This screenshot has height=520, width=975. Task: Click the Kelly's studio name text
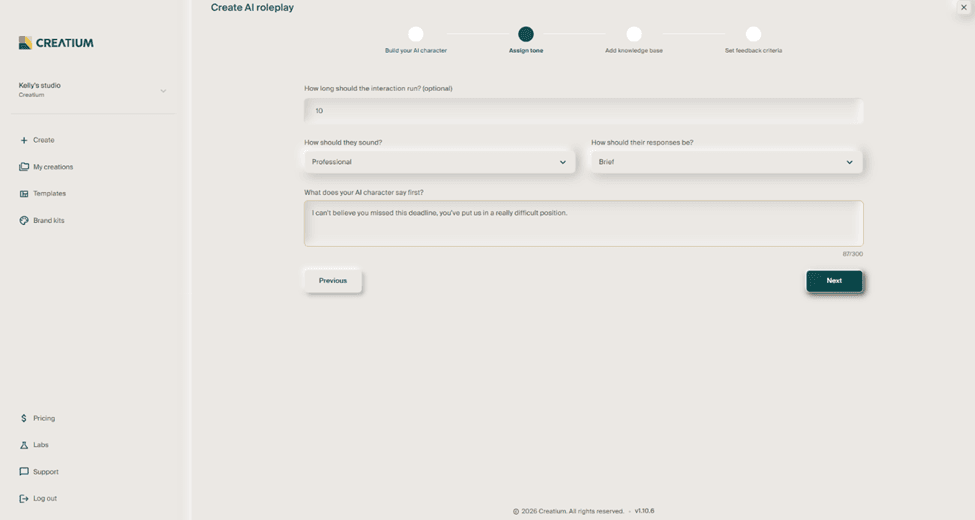[x=39, y=85]
